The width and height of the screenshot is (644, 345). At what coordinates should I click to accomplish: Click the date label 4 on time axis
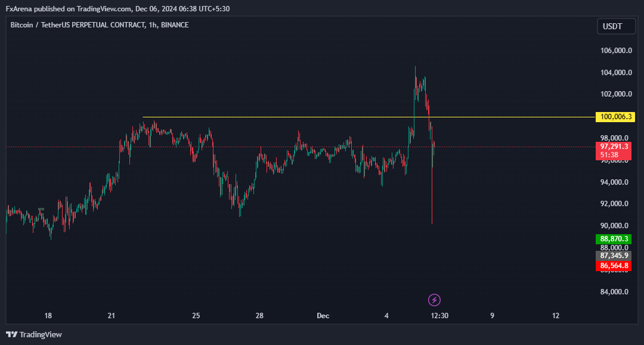tap(386, 315)
